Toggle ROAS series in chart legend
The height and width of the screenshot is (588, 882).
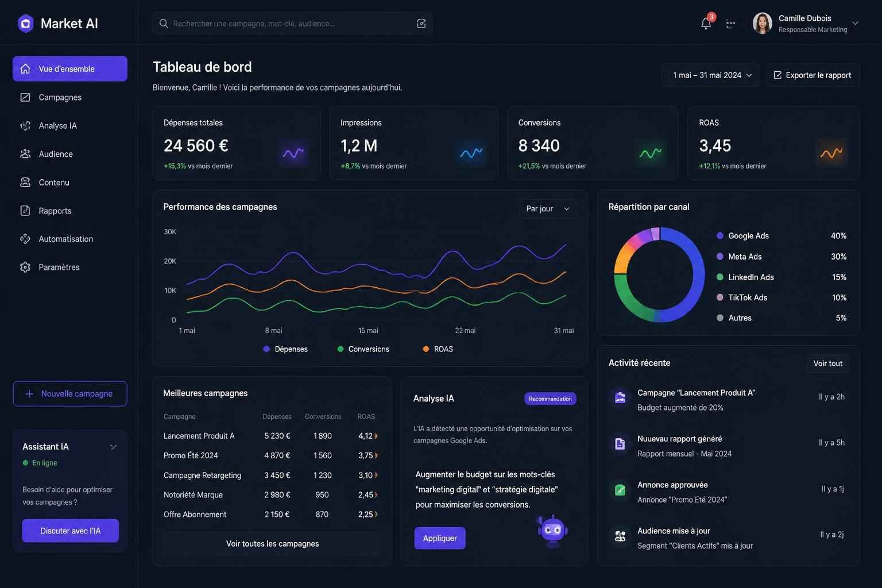(438, 349)
